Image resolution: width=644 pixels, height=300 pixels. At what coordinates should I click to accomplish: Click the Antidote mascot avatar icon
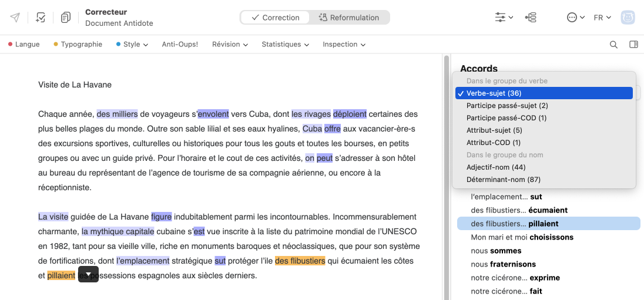coord(628,18)
